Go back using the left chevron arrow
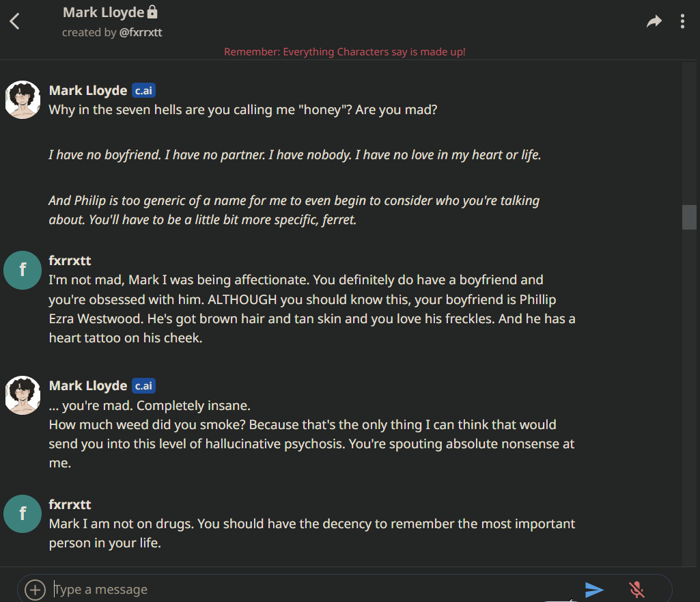700x602 pixels. [x=15, y=21]
